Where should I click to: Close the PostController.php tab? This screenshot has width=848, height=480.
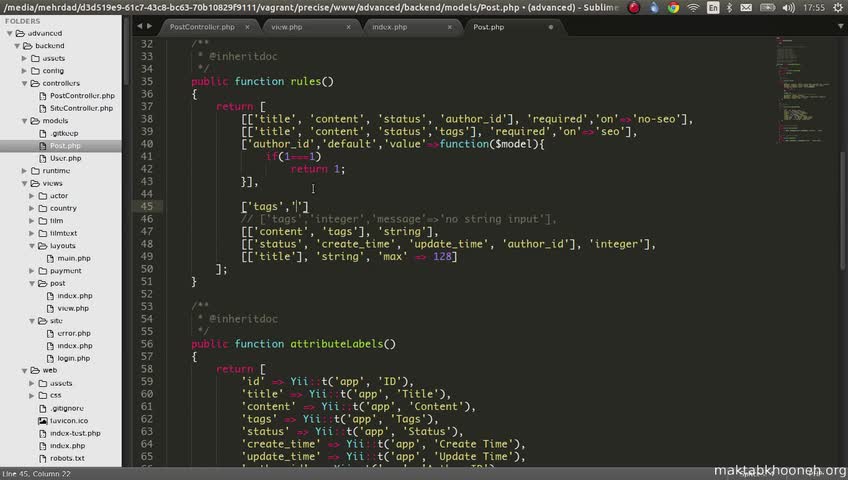tap(249, 27)
